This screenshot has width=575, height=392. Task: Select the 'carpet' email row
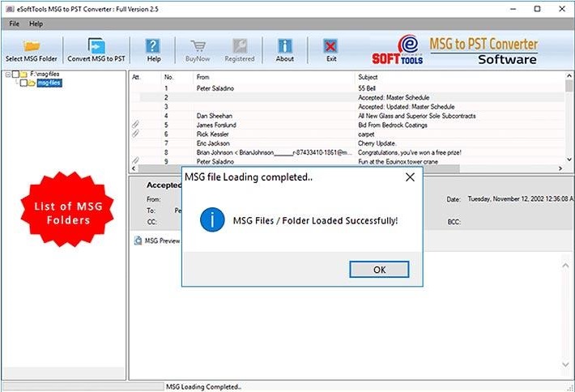click(347, 134)
